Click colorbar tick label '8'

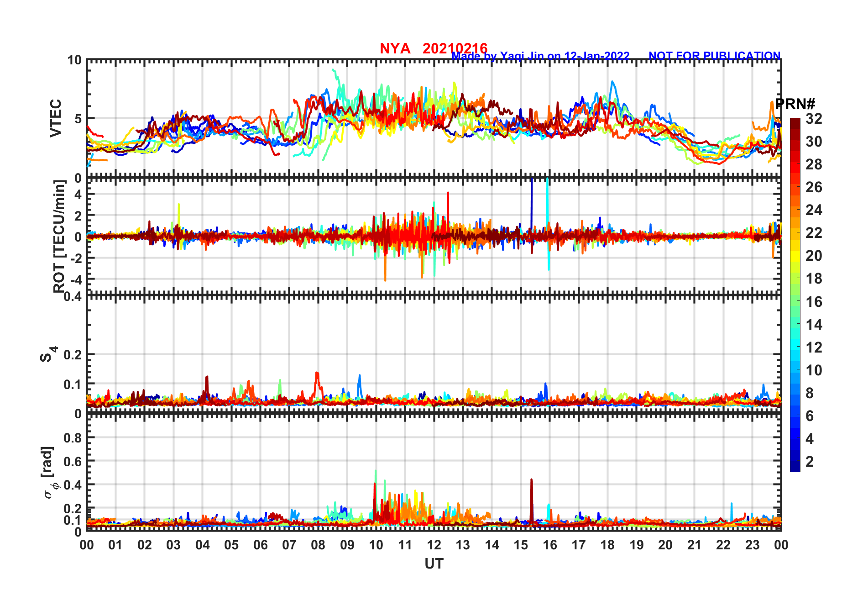click(x=810, y=393)
